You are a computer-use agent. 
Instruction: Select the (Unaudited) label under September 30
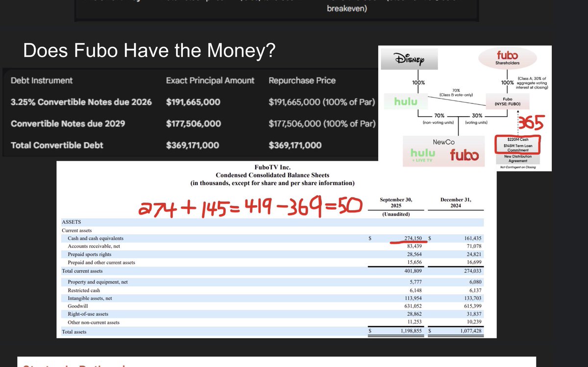click(x=396, y=214)
